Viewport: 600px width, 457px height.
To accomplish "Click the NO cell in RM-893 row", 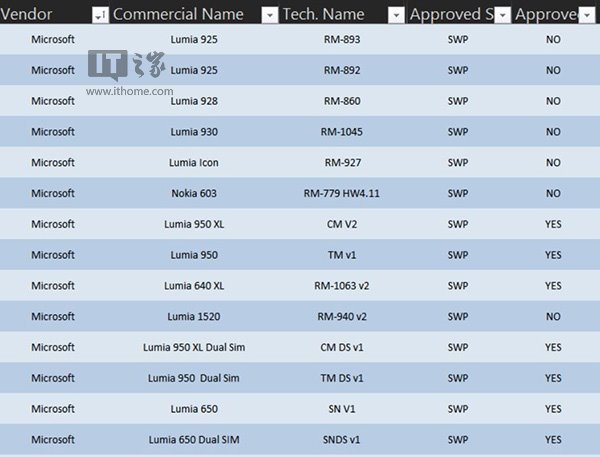I will tap(553, 39).
